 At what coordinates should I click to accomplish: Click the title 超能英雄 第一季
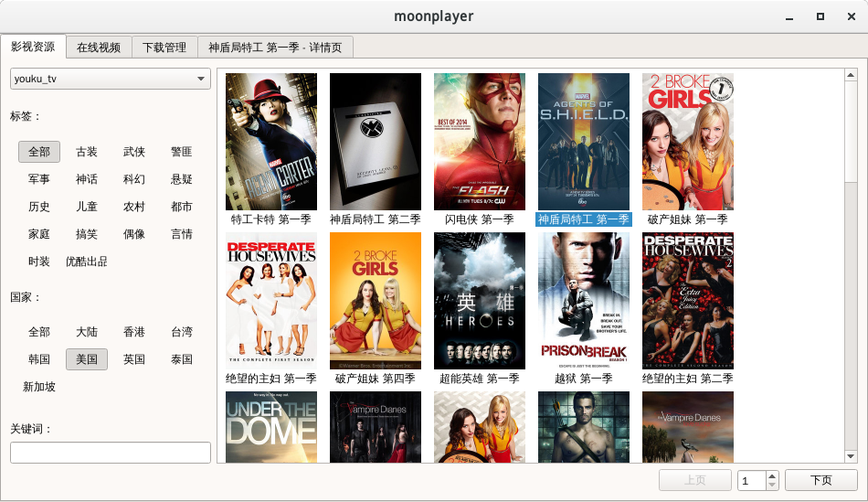coord(480,379)
